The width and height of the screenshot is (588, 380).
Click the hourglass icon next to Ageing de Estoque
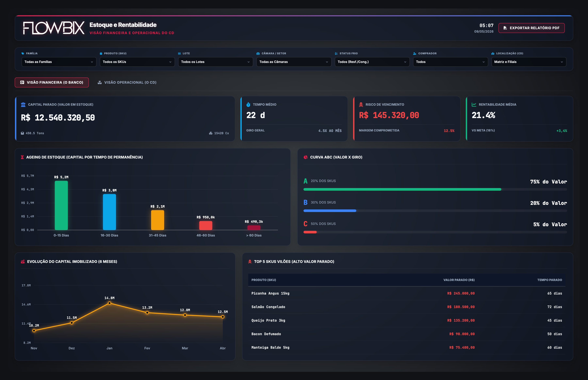pos(22,157)
